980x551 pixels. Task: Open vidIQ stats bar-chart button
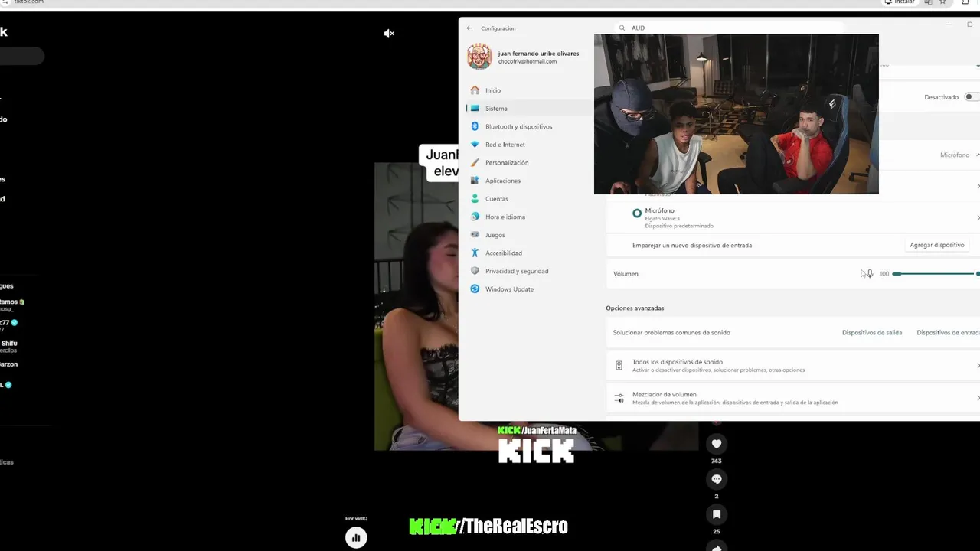pos(356,538)
